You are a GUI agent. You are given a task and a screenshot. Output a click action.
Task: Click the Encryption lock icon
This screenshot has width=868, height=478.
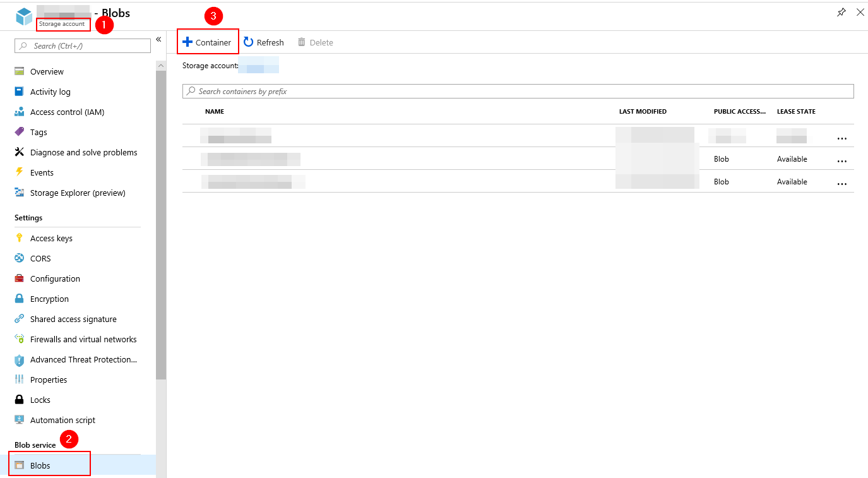pyautogui.click(x=19, y=299)
